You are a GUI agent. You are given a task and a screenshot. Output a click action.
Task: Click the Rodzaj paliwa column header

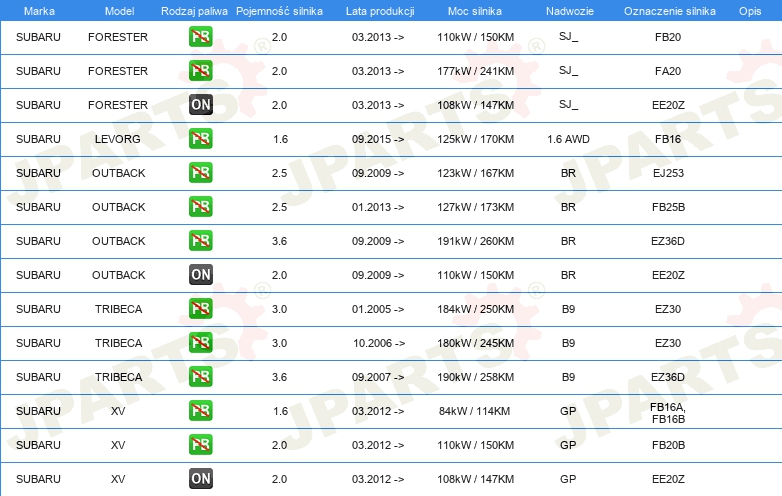coord(194,11)
